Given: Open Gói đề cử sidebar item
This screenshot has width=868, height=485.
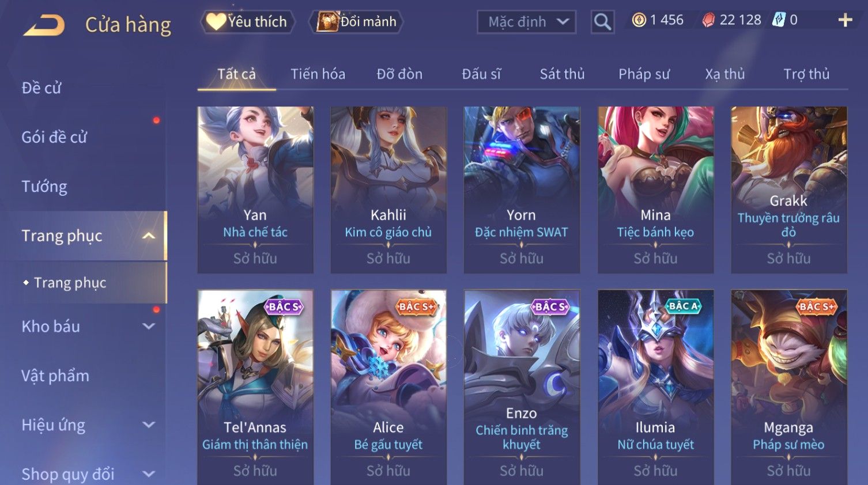Looking at the screenshot, I should point(54,137).
